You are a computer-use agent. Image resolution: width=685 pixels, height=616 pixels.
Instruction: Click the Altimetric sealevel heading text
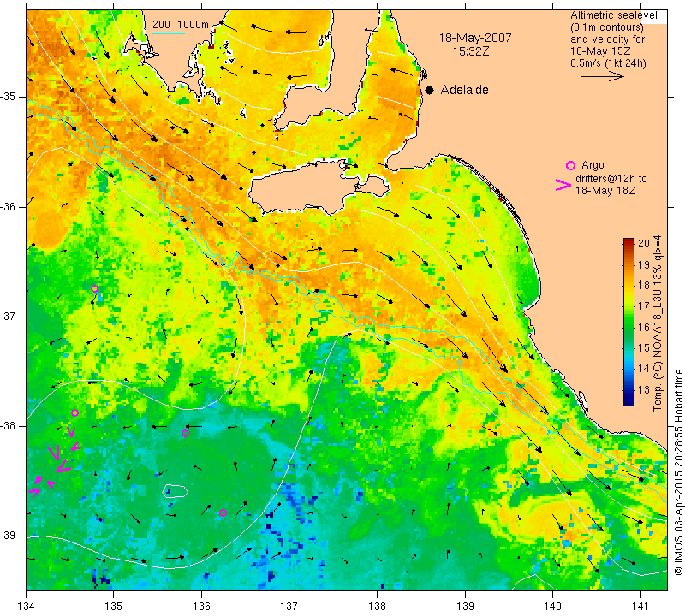coord(613,15)
